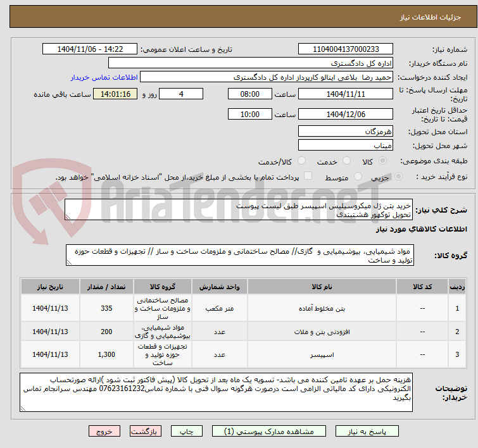Click the ایجاد کننده درخواست field
The width and height of the screenshot is (478, 448).
click(267, 77)
